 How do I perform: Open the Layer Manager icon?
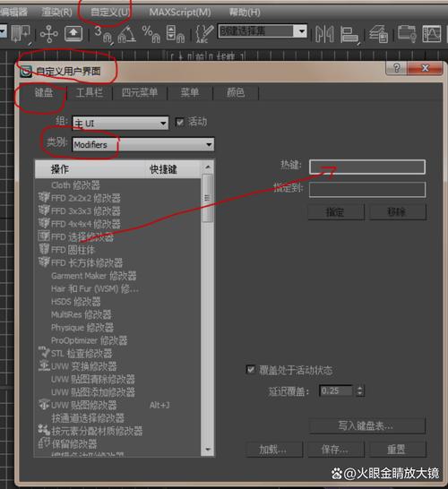pos(378,34)
